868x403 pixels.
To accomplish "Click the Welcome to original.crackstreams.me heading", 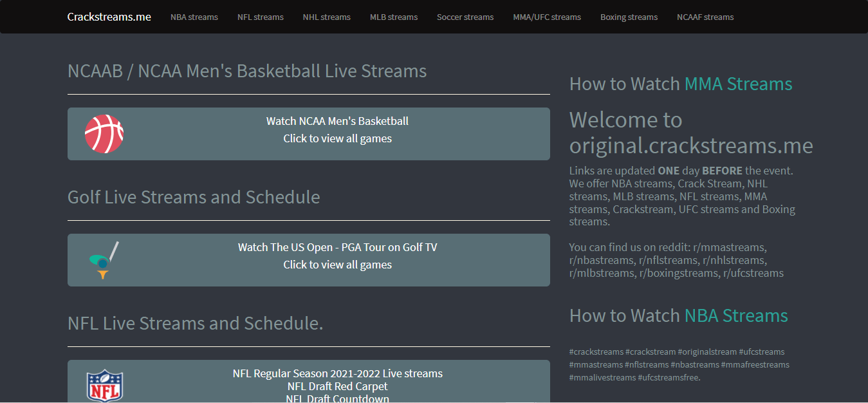I will 691,133.
